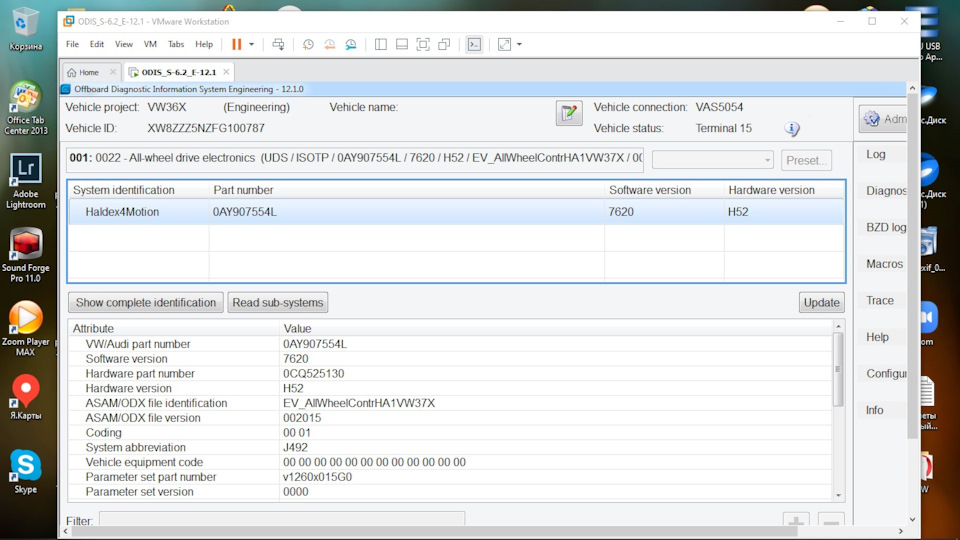
Task: Click attribute list scroll-down arrow
Action: coord(838,495)
